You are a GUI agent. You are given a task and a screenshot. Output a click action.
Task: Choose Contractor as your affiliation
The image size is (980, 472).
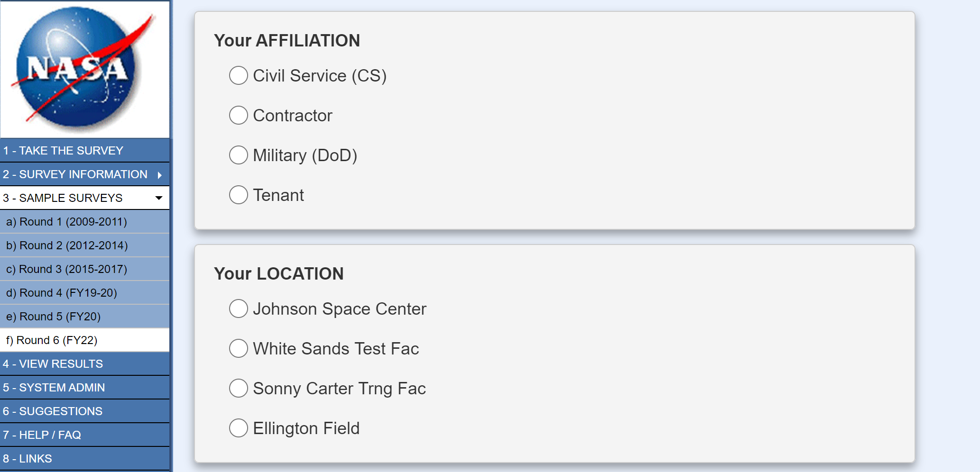(x=239, y=115)
